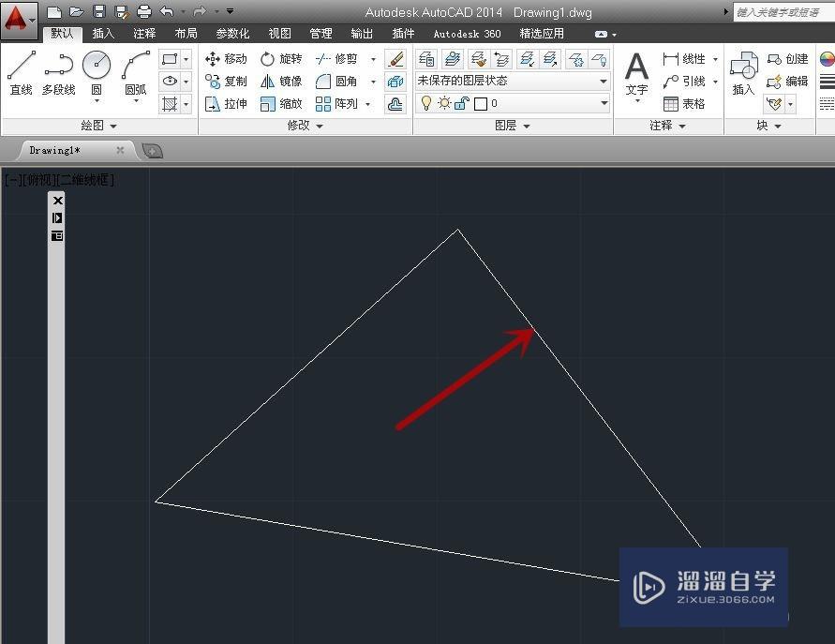Select the Line (直线) drawing tool
This screenshot has height=644, width=835.
pyautogui.click(x=20, y=66)
